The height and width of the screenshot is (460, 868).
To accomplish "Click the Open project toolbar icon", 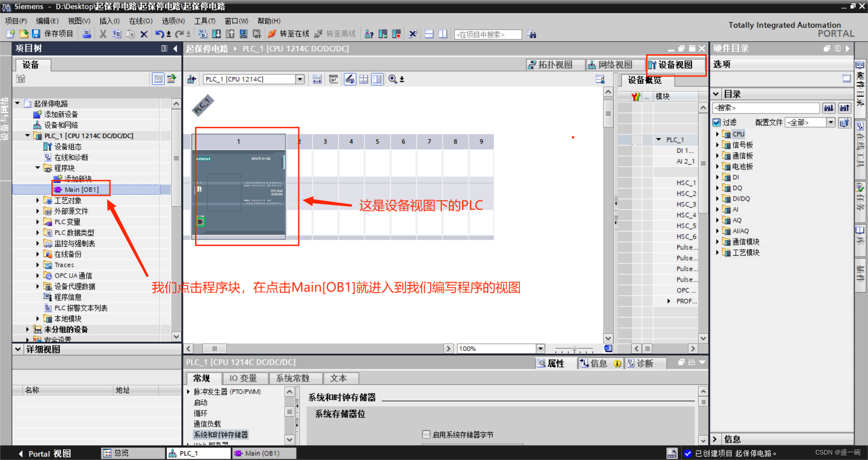I will 24,34.
